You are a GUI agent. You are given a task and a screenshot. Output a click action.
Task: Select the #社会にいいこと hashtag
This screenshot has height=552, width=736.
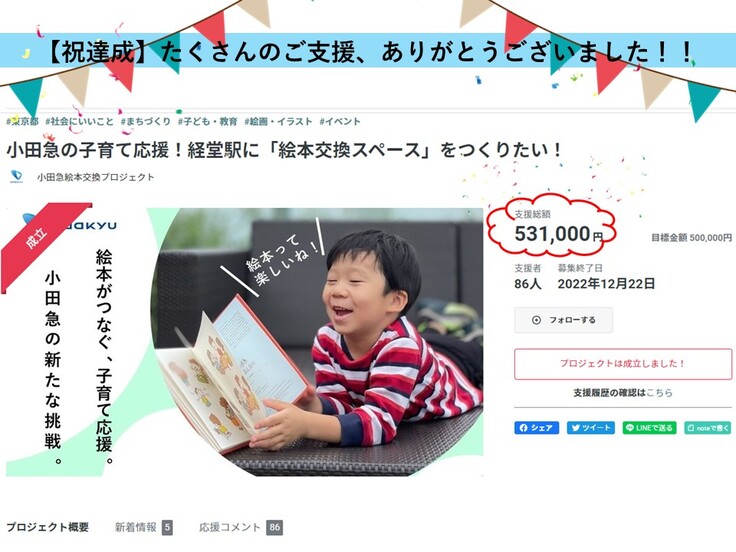click(x=79, y=122)
